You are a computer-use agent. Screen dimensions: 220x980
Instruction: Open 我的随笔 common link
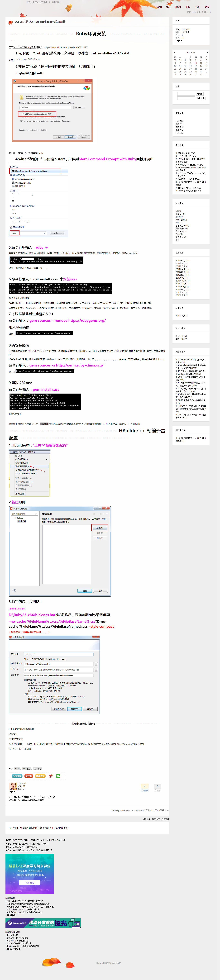[179, 121]
